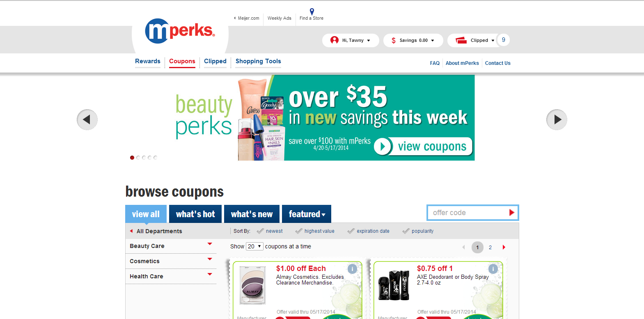The image size is (644, 319).
Task: Click the previous banner arrow
Action: click(x=87, y=119)
